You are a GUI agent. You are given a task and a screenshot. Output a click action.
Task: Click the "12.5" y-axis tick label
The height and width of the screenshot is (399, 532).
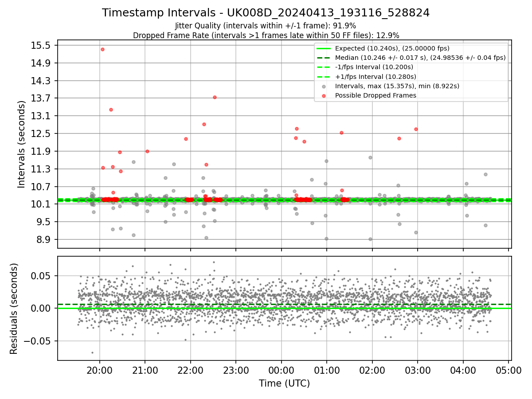(41, 133)
